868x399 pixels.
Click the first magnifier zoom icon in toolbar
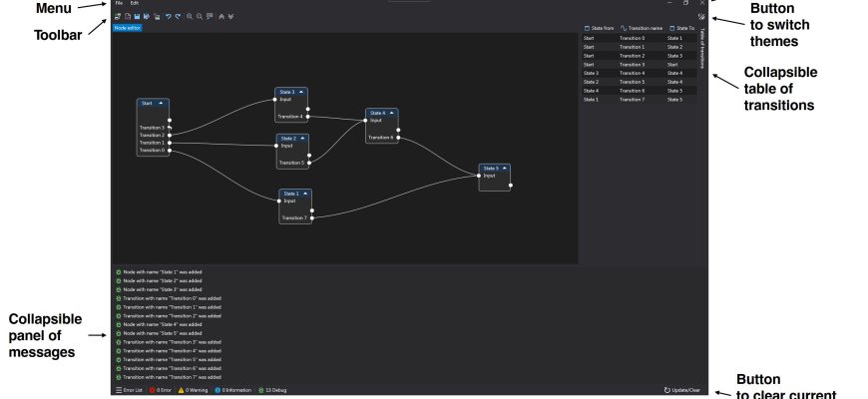(190, 17)
